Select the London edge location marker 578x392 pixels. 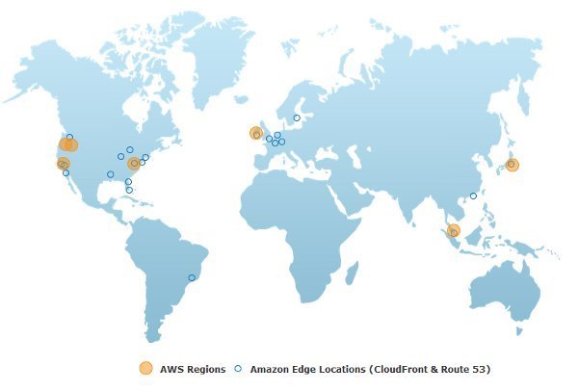click(269, 139)
